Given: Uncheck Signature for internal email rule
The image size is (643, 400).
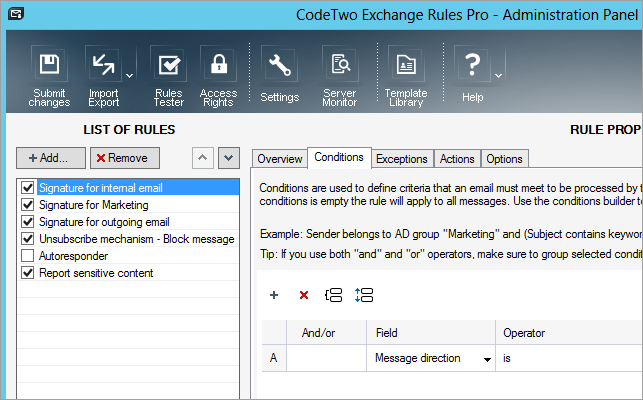Looking at the screenshot, I should pyautogui.click(x=27, y=187).
